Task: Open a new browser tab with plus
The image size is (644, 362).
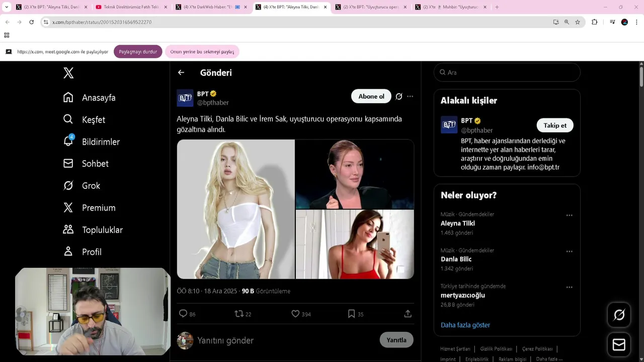Action: tap(497, 7)
